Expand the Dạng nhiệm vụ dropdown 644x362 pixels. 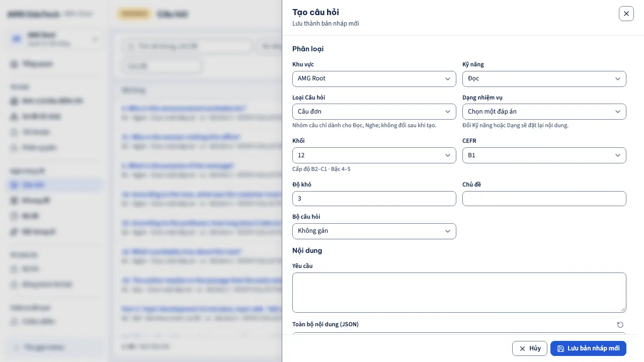544,112
